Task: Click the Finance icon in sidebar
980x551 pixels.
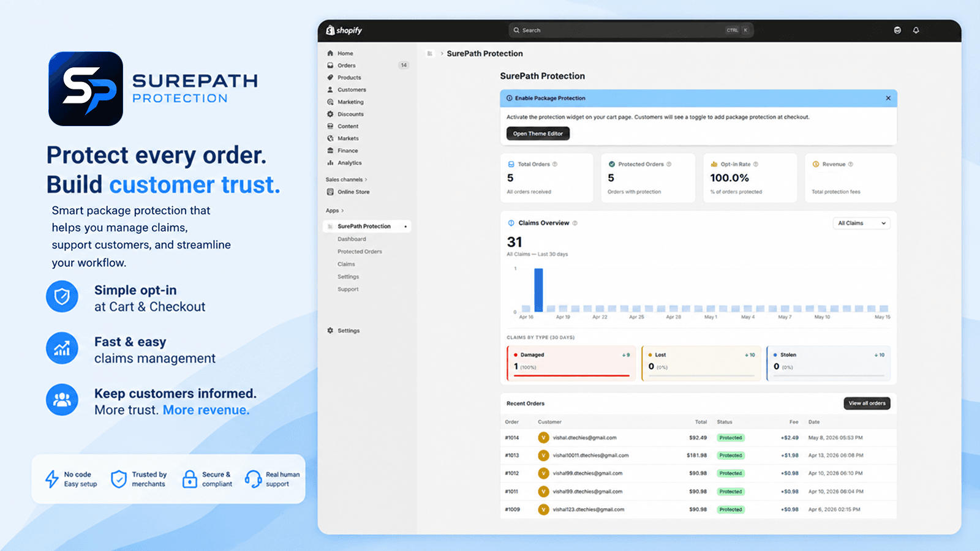Action: click(330, 151)
